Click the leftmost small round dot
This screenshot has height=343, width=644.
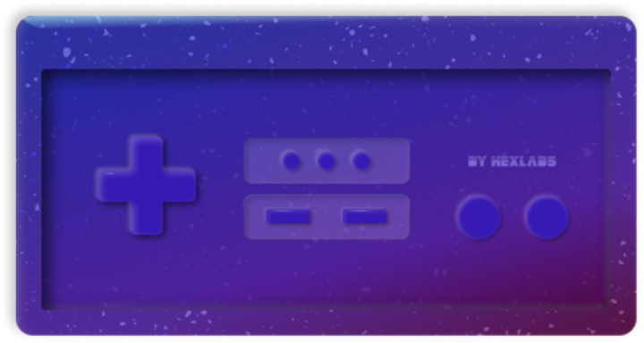292,161
